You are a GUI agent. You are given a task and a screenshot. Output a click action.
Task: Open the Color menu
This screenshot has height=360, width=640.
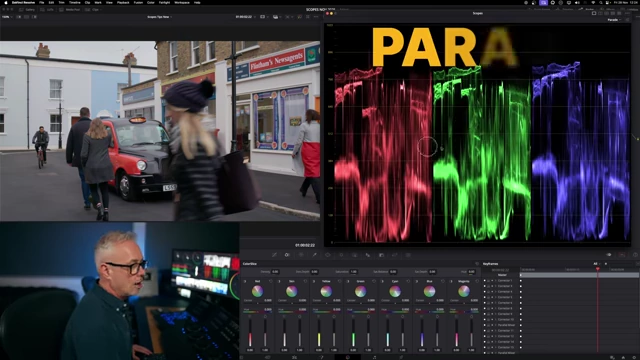151,2
